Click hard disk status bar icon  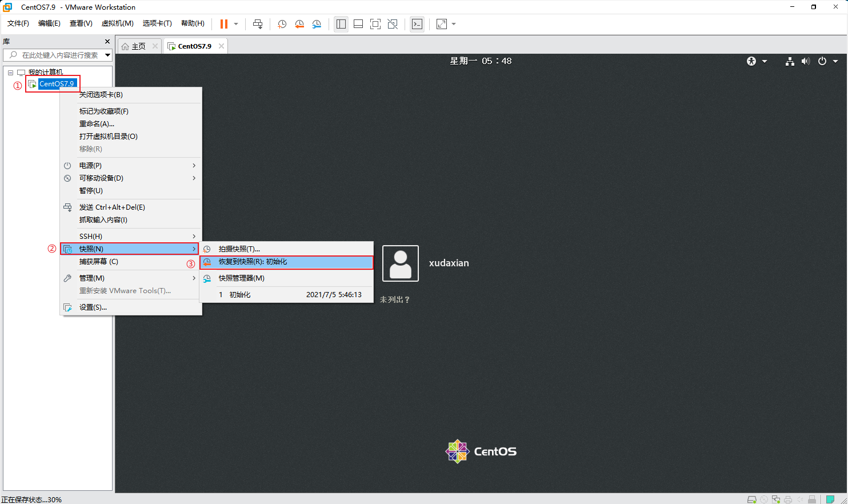[x=752, y=499]
